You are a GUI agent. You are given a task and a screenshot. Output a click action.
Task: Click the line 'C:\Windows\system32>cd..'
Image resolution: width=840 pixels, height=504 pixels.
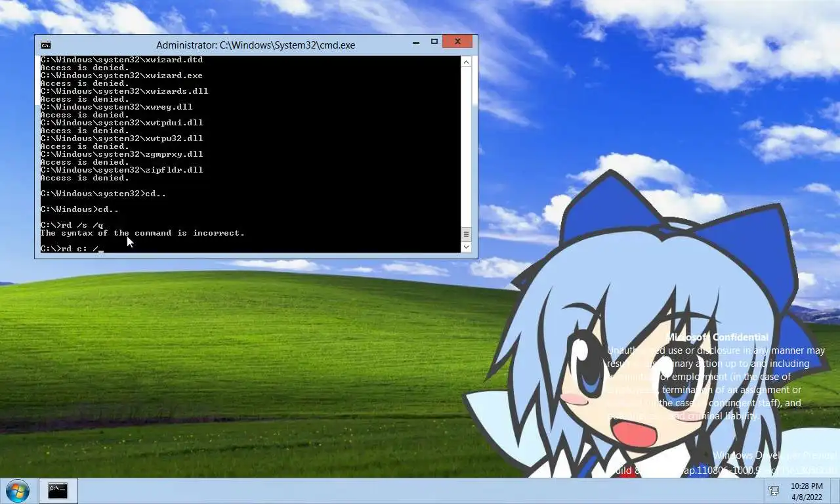(x=103, y=194)
